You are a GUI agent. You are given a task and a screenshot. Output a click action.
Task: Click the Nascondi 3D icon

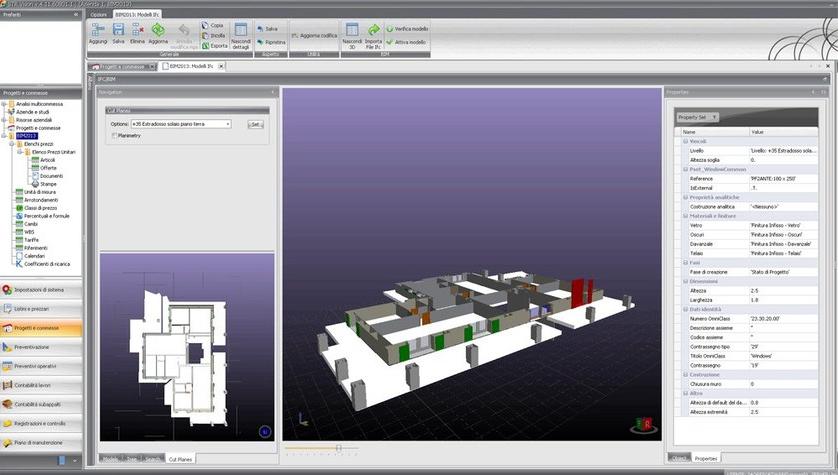point(352,29)
